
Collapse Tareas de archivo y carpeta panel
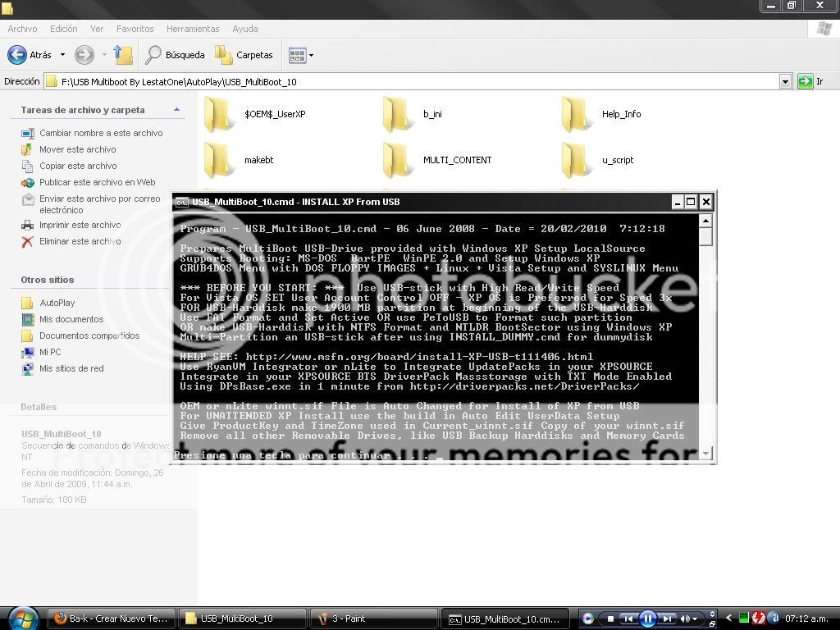point(176,110)
